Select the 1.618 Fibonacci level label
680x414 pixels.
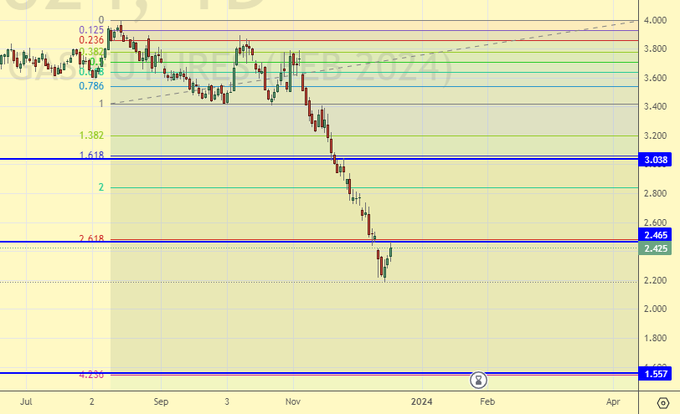(91, 156)
